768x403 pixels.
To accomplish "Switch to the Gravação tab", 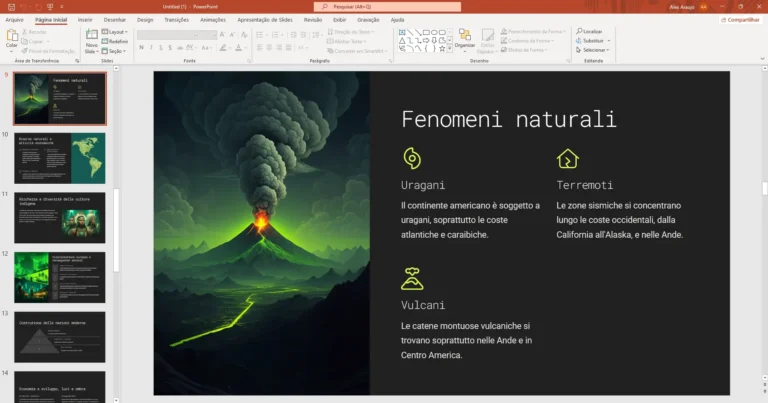I will 368,20.
